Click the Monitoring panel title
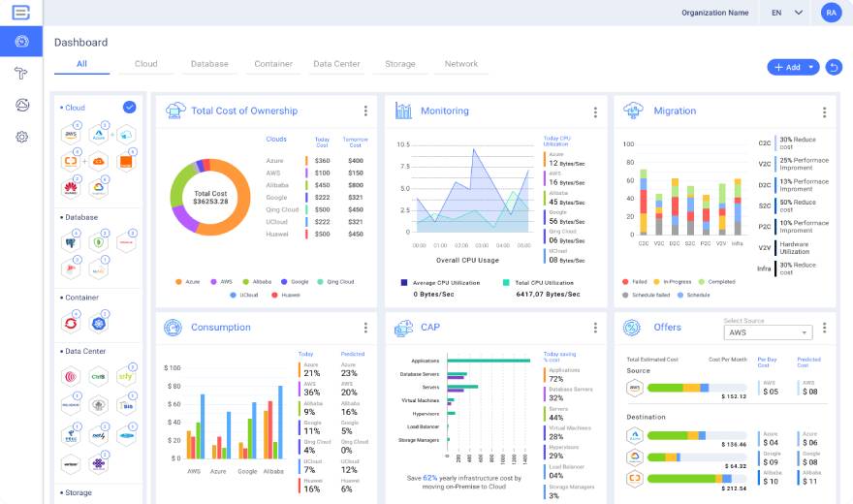 (445, 110)
